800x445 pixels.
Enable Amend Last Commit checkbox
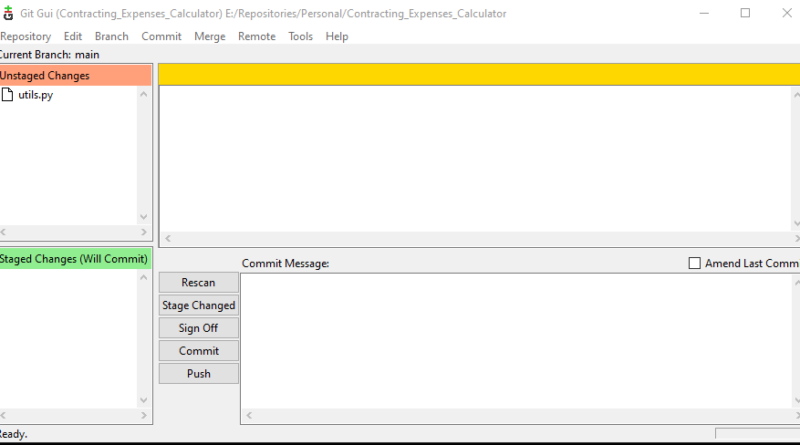[695, 263]
